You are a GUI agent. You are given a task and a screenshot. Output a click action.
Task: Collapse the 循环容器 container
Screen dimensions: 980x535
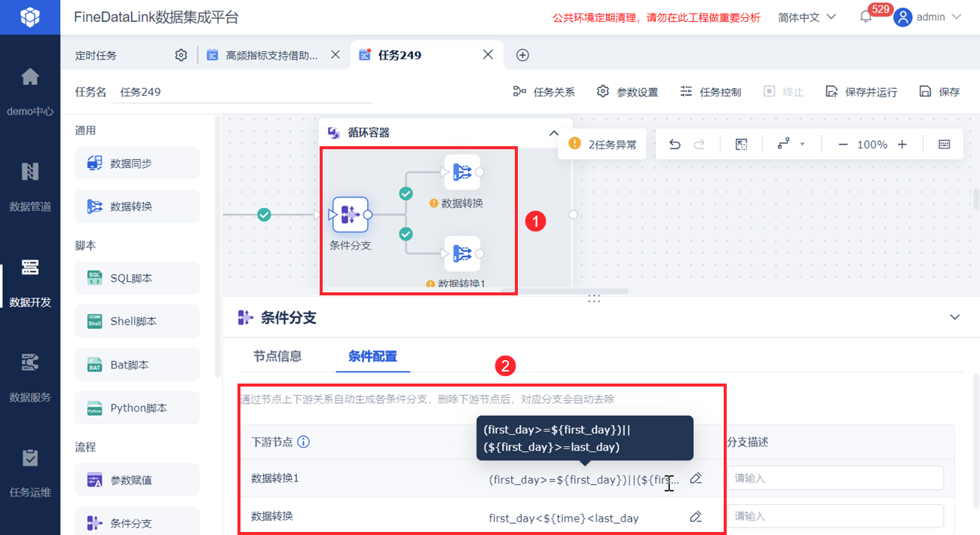click(553, 133)
